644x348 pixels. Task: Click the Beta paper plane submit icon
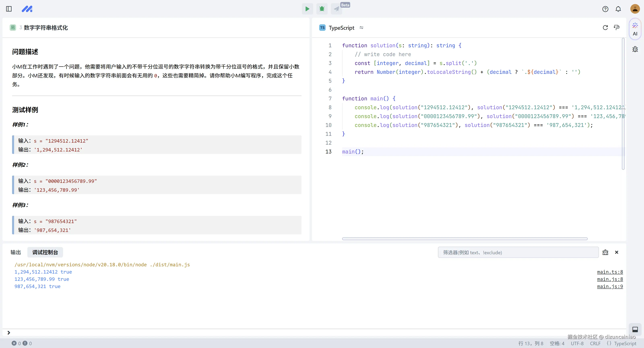point(336,9)
